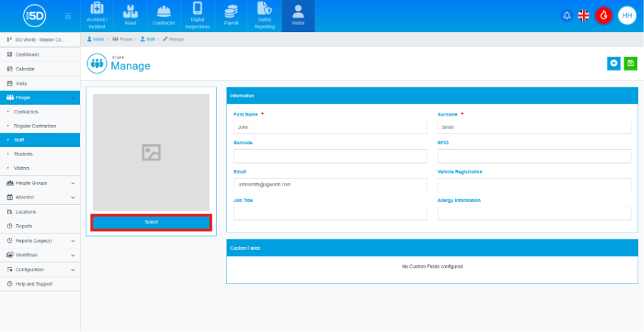Open the Contractor module
Viewport: 644px width, 332px height.
[164, 16]
